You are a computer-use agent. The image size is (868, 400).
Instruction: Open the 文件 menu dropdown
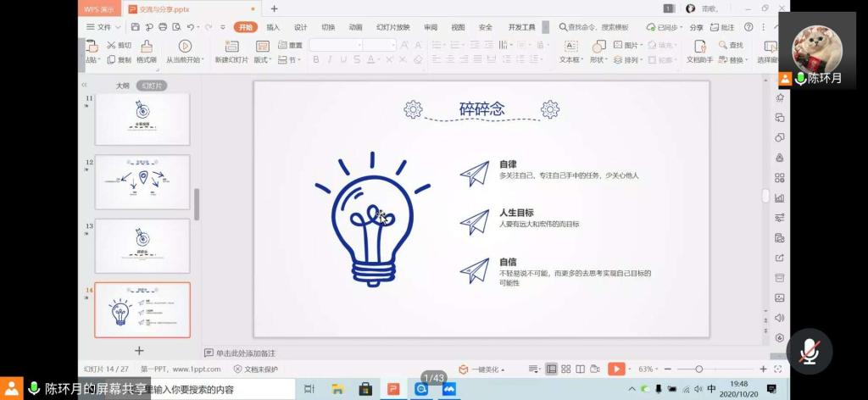(x=100, y=27)
